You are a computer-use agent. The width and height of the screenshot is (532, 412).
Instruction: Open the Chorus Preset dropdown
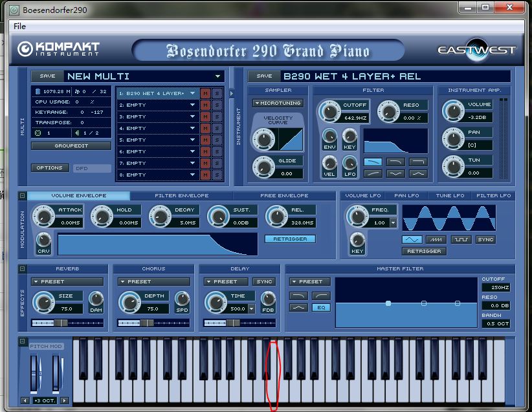pos(153,281)
